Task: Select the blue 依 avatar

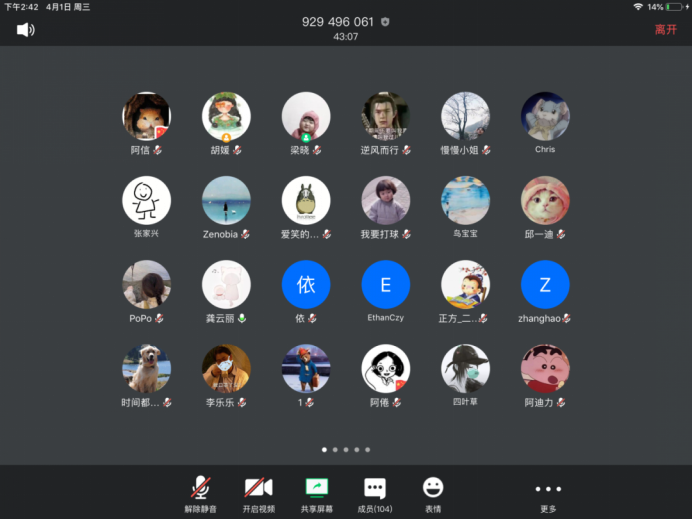Action: click(306, 284)
